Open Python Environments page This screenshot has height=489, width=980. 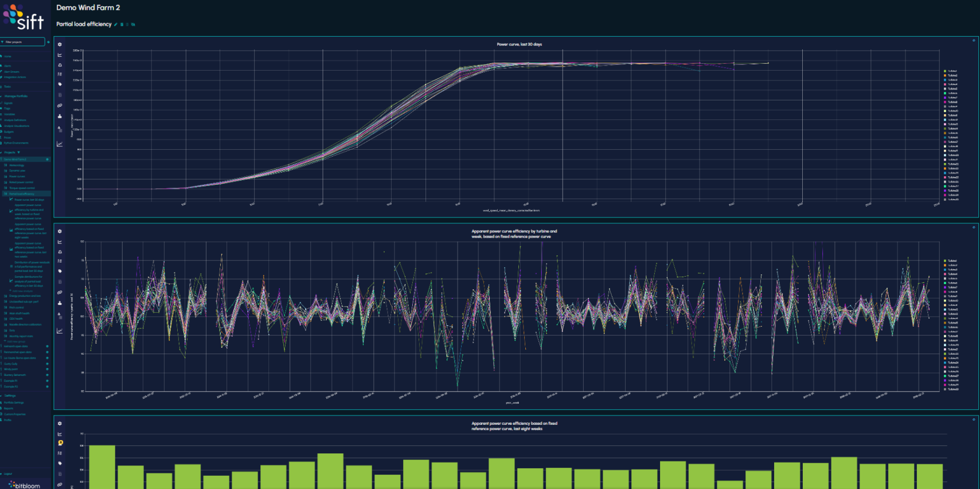pyautogui.click(x=15, y=143)
